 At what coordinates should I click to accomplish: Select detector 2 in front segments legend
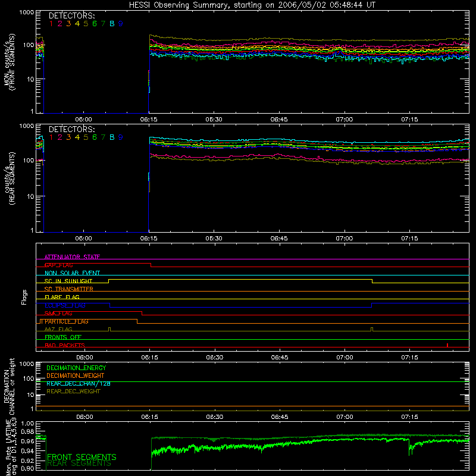[x=60, y=24]
